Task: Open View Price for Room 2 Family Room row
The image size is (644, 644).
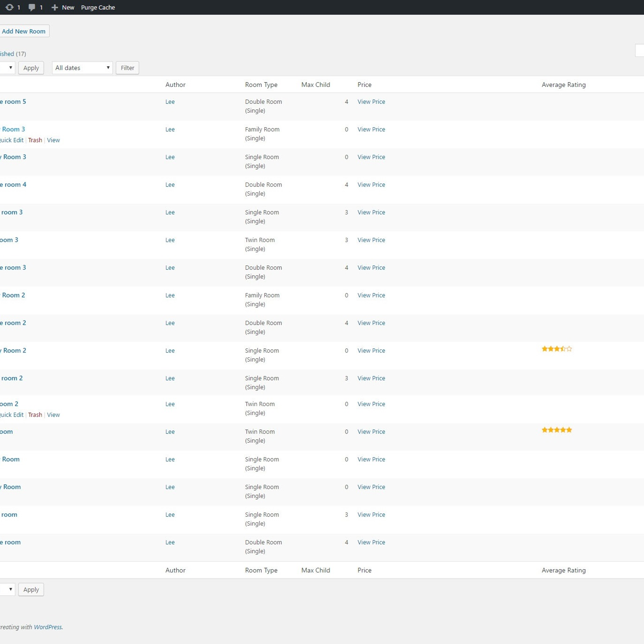Action: (371, 295)
